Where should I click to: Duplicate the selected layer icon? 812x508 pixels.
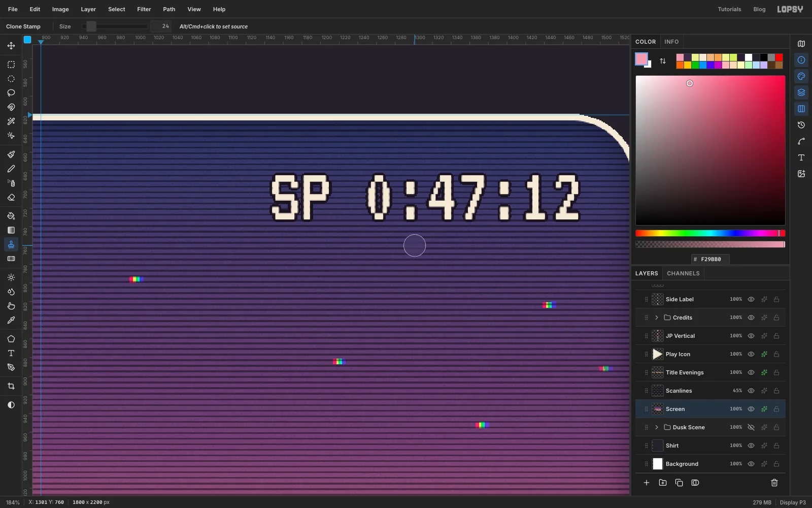click(679, 483)
